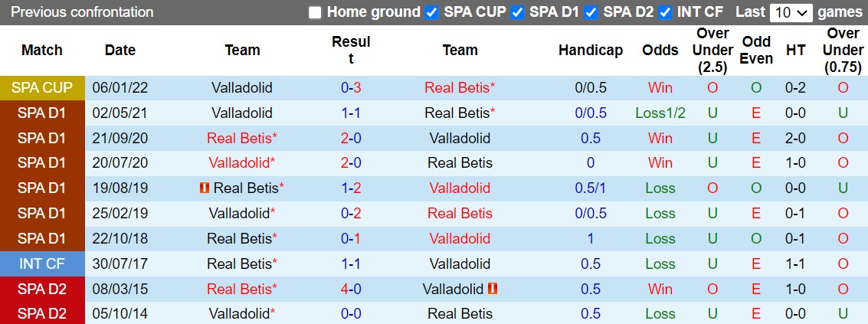Image resolution: width=868 pixels, height=324 pixels.
Task: Disable the SPA D2 league checkbox
Action: tap(591, 12)
